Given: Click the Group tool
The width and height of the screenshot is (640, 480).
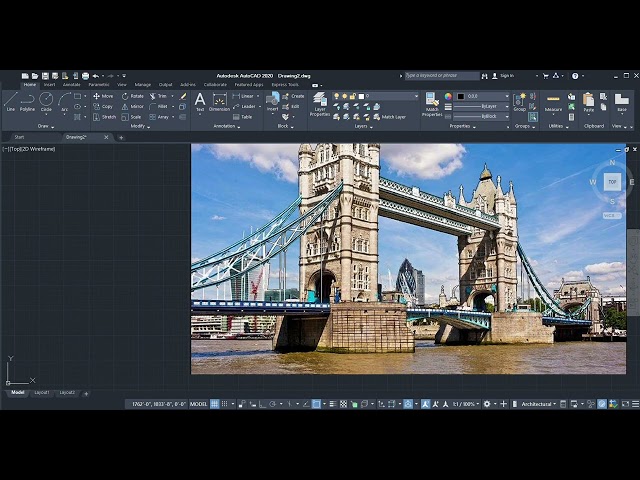Looking at the screenshot, I should click(x=520, y=102).
